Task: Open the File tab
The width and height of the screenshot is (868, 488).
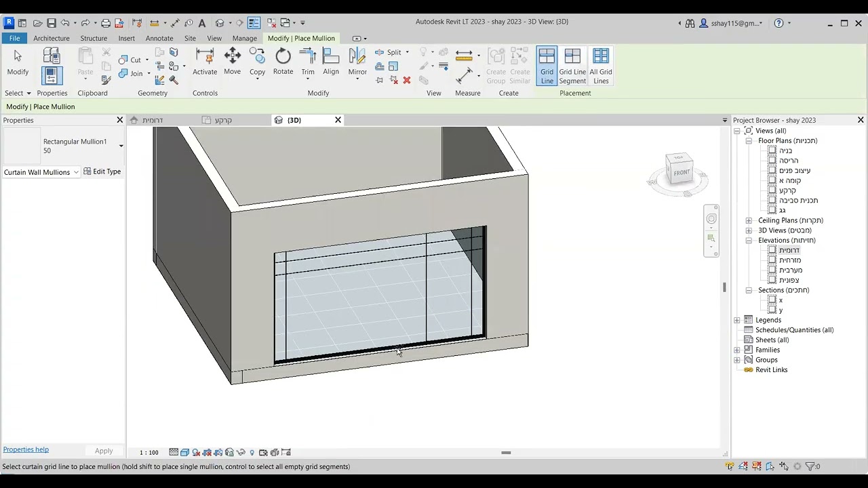Action: point(14,38)
